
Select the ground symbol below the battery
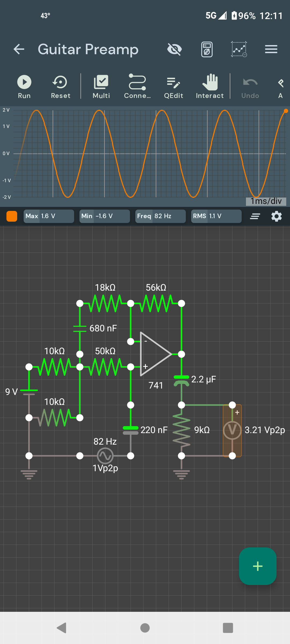click(x=29, y=474)
